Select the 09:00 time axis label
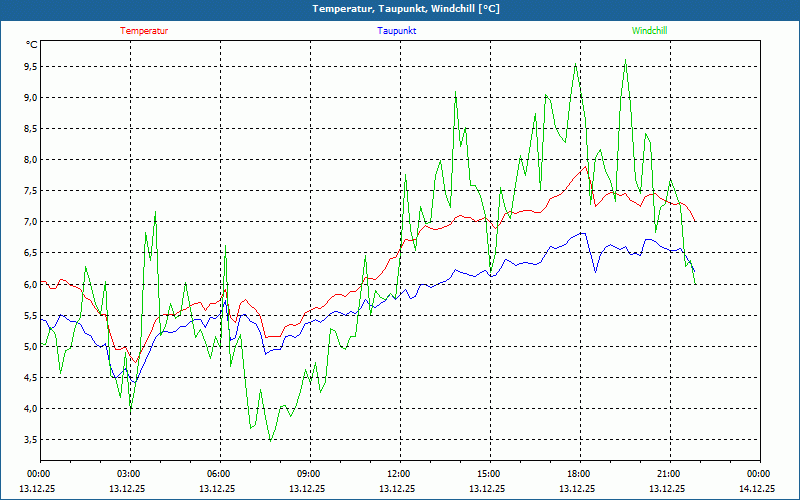Viewport: 800px width, 500px height. (309, 474)
